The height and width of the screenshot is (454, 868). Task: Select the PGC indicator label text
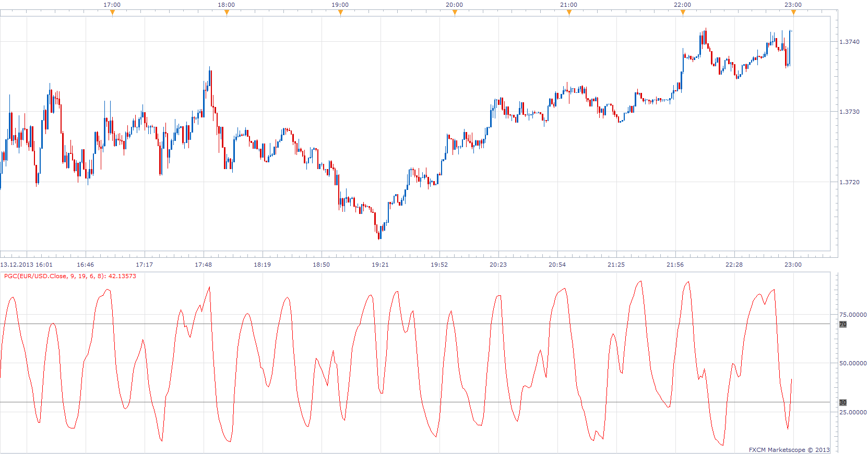[x=70, y=276]
